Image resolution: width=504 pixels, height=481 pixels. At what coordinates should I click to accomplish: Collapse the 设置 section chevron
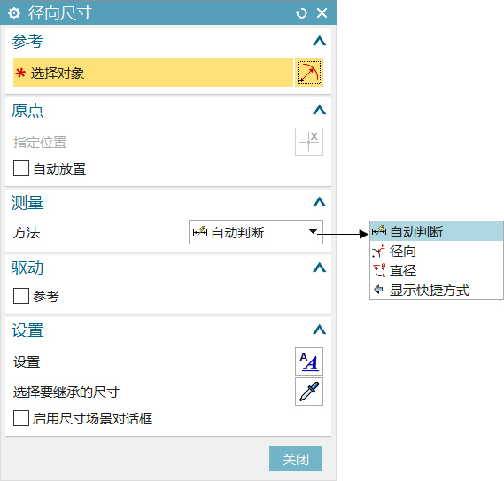click(x=319, y=329)
